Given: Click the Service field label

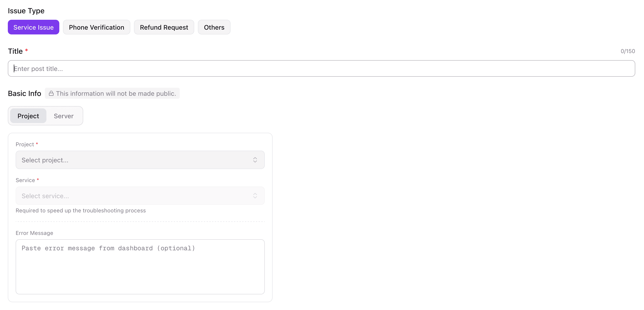Looking at the screenshot, I should coord(25,180).
